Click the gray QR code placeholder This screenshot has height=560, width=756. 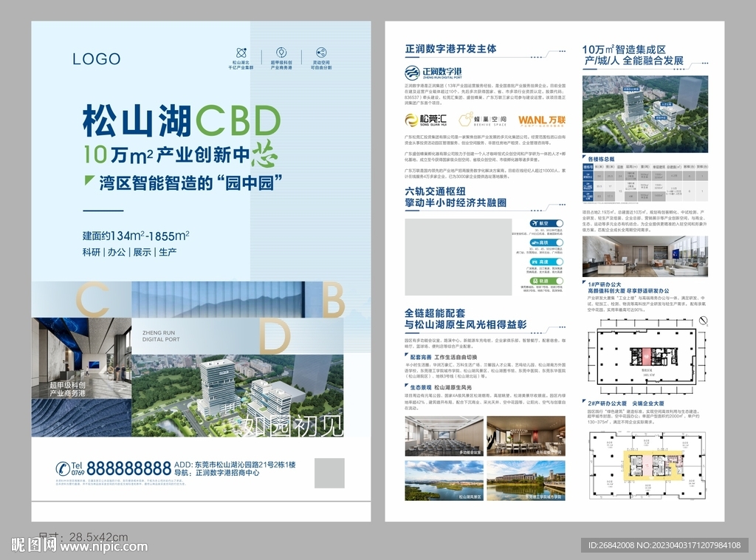pyautogui.click(x=329, y=473)
